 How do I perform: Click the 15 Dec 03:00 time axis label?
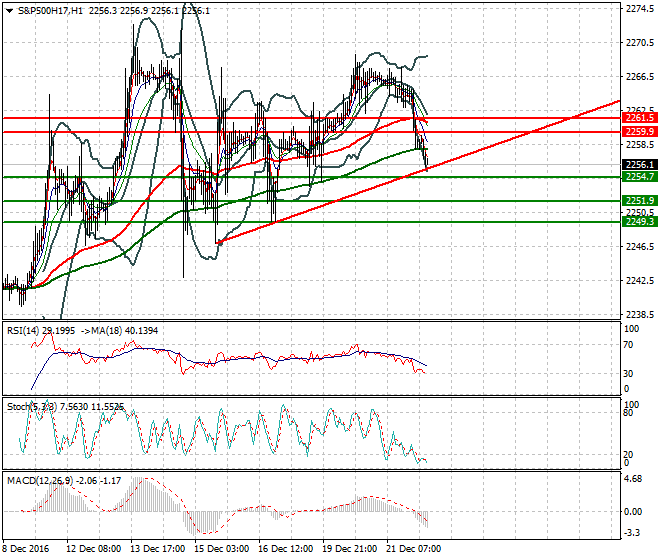[221, 549]
